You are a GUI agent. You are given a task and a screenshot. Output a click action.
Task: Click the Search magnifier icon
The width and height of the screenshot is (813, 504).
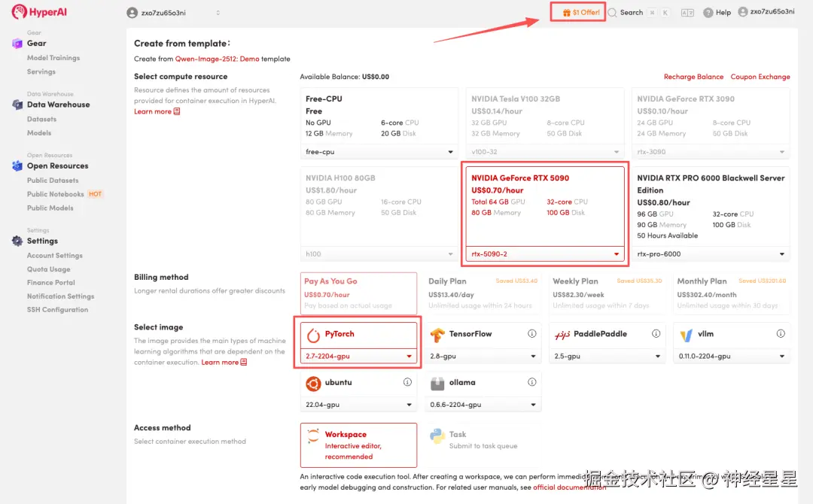[x=612, y=13]
